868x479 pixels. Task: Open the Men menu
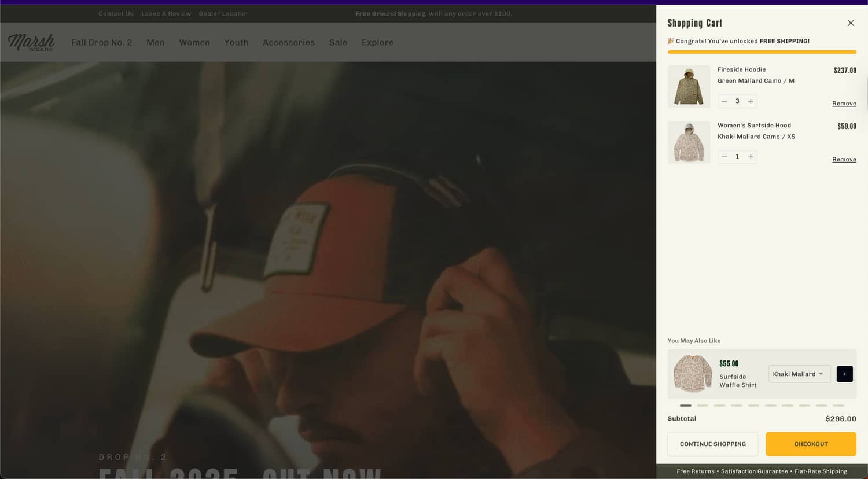(155, 42)
